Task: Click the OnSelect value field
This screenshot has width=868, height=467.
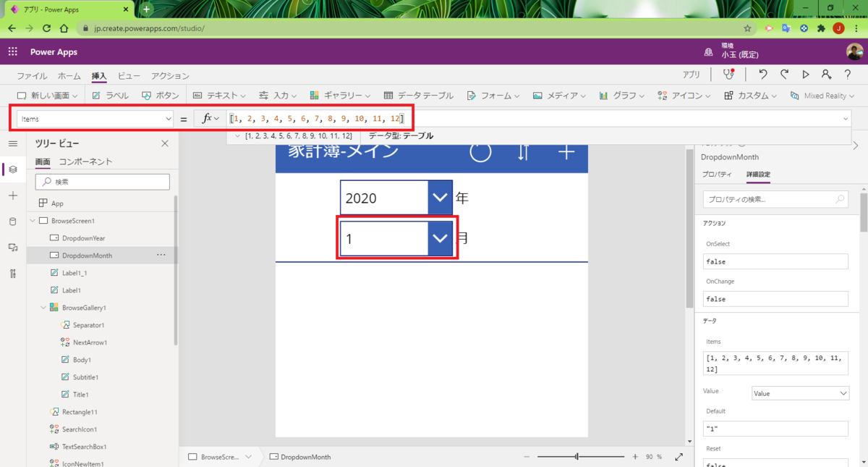Action: [x=775, y=261]
